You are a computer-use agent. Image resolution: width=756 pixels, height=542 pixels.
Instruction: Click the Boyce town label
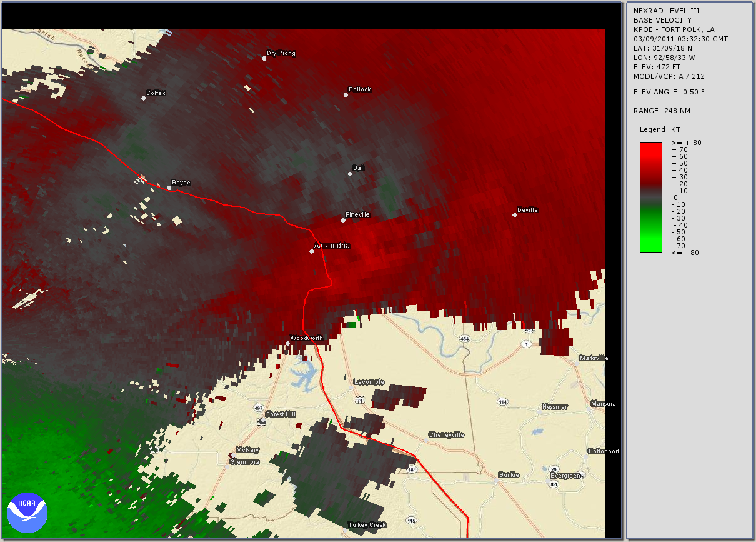(x=181, y=183)
